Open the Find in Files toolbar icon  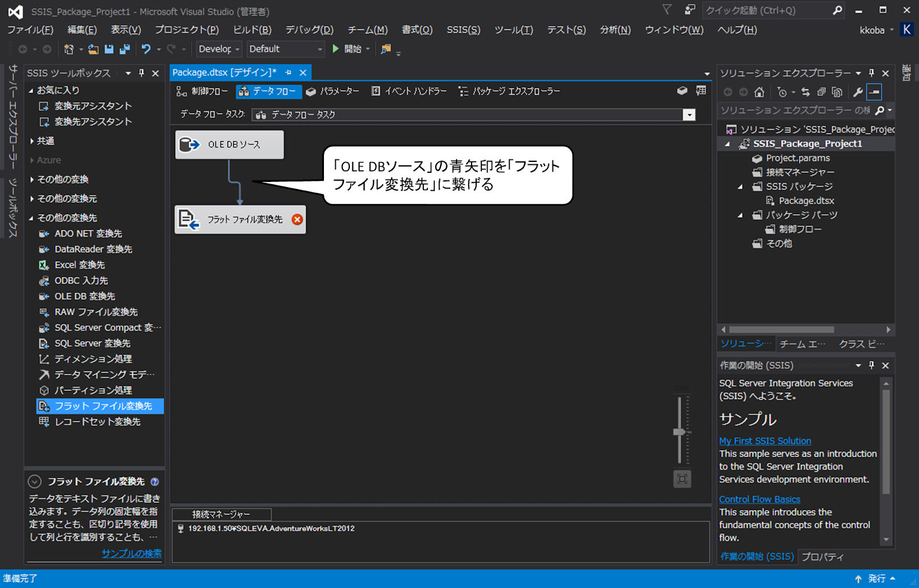(x=386, y=49)
